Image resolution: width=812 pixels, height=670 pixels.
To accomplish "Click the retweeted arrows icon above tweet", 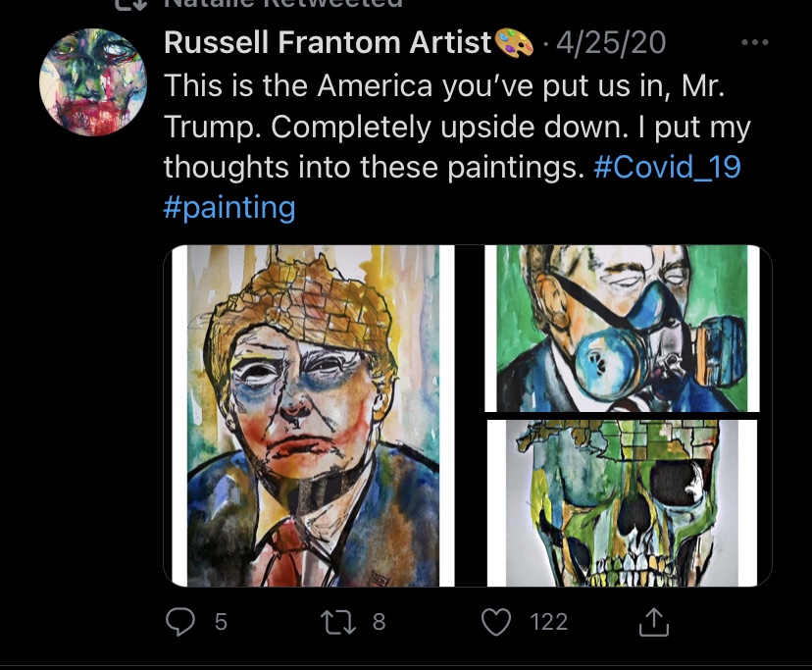I will coord(128,4).
